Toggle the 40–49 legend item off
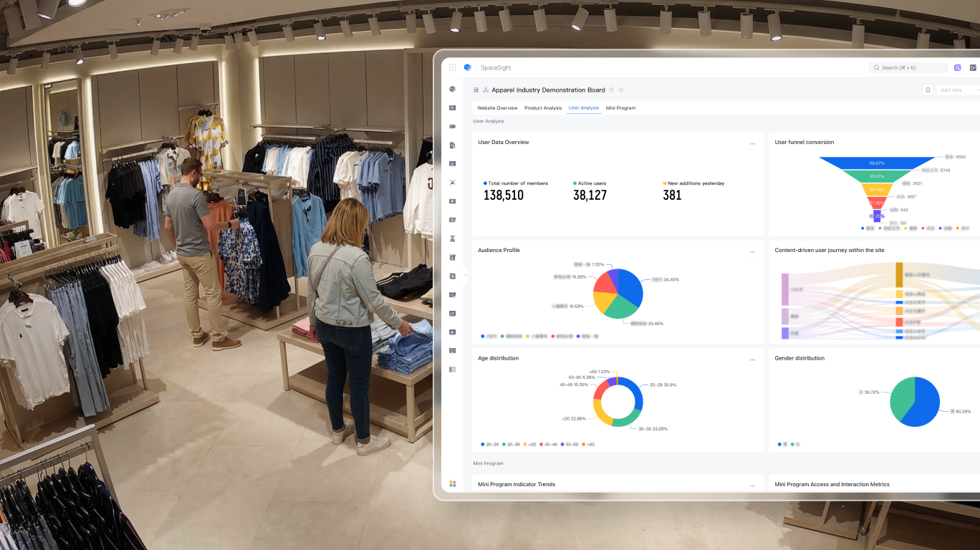 pyautogui.click(x=548, y=445)
